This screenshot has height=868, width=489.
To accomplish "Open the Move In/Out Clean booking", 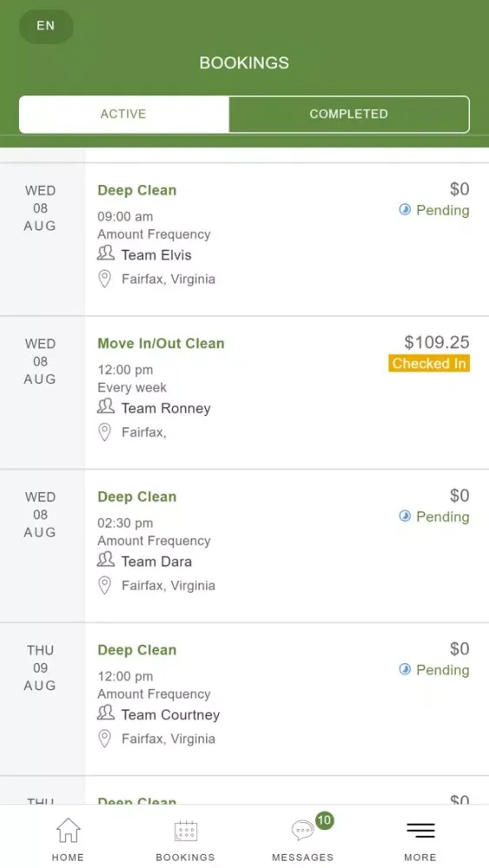I will 161,343.
